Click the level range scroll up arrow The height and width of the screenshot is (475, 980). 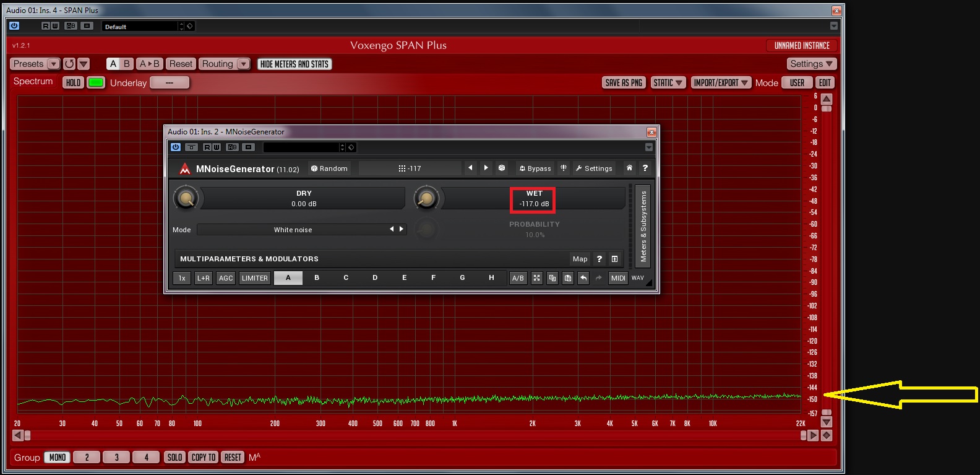click(x=827, y=99)
